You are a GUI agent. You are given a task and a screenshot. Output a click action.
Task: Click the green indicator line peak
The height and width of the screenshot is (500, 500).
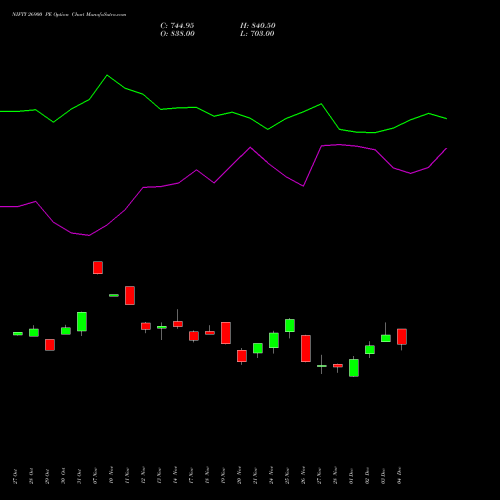pyautogui.click(x=107, y=75)
